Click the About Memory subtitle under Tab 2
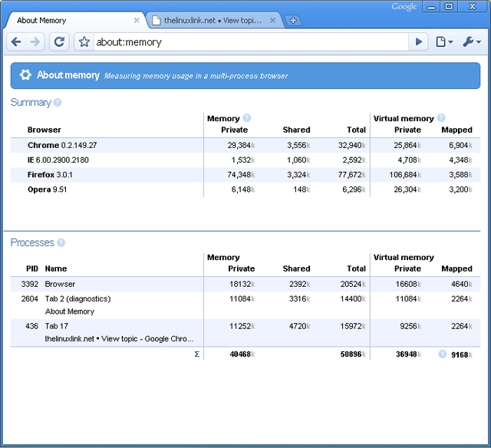The height and width of the screenshot is (448, 491). point(70,311)
